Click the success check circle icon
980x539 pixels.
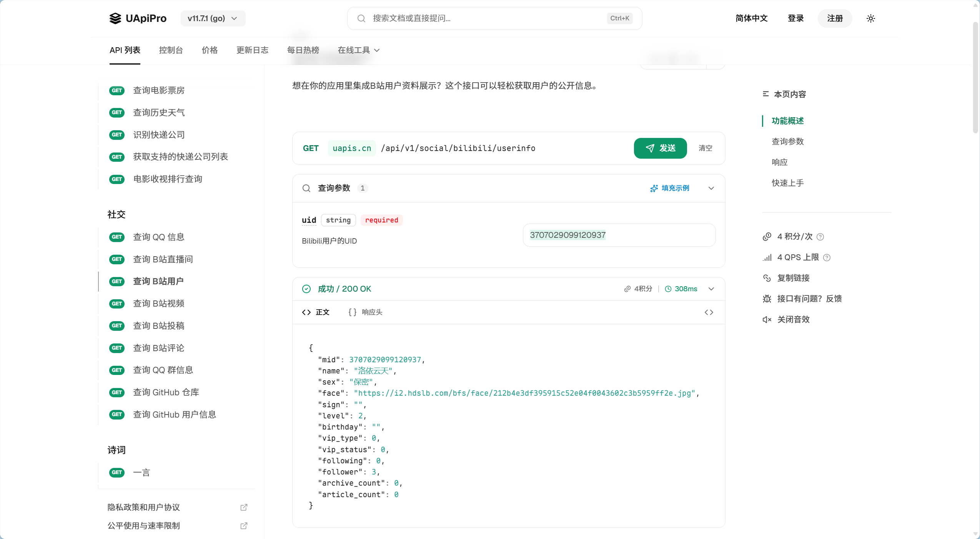[x=306, y=289]
